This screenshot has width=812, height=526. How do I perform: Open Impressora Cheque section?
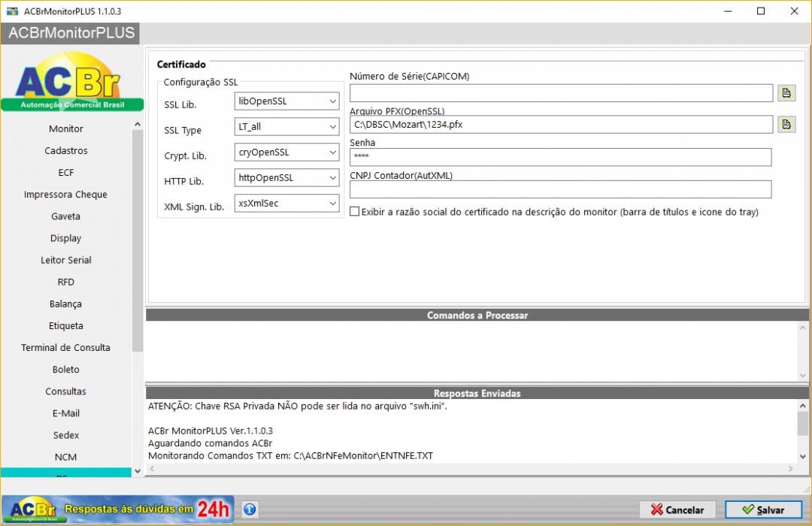pyautogui.click(x=65, y=194)
